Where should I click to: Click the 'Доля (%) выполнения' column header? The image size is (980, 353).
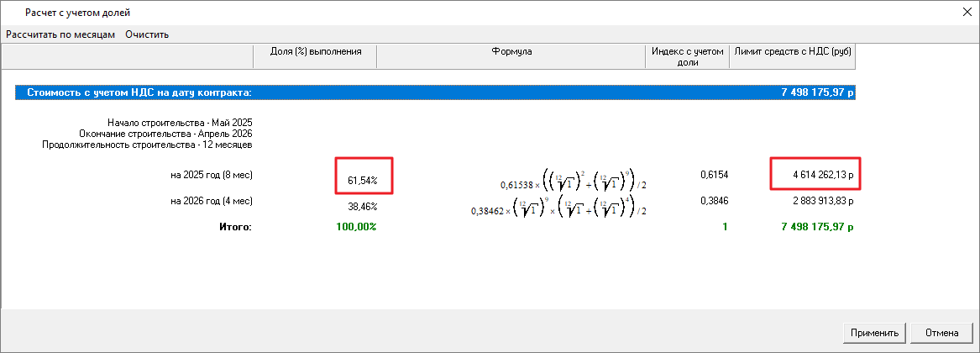point(315,52)
